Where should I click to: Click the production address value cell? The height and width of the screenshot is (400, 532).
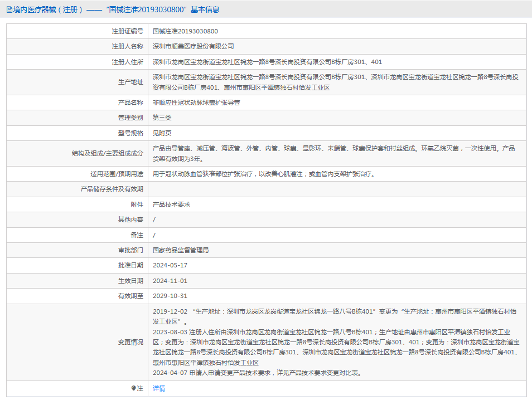coord(337,82)
